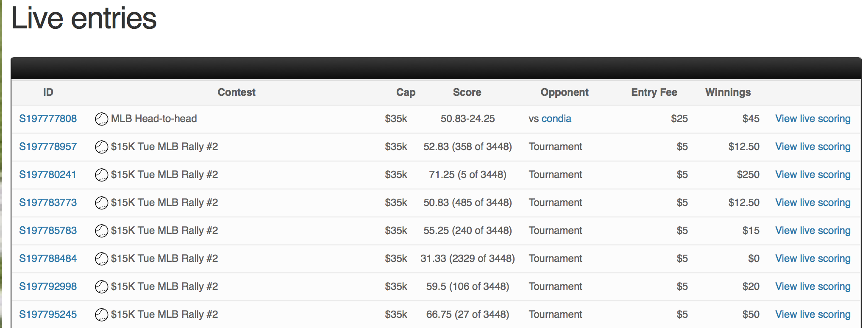Click baseball icon in entry S197788484 row
The width and height of the screenshot is (868, 328).
coord(101,259)
